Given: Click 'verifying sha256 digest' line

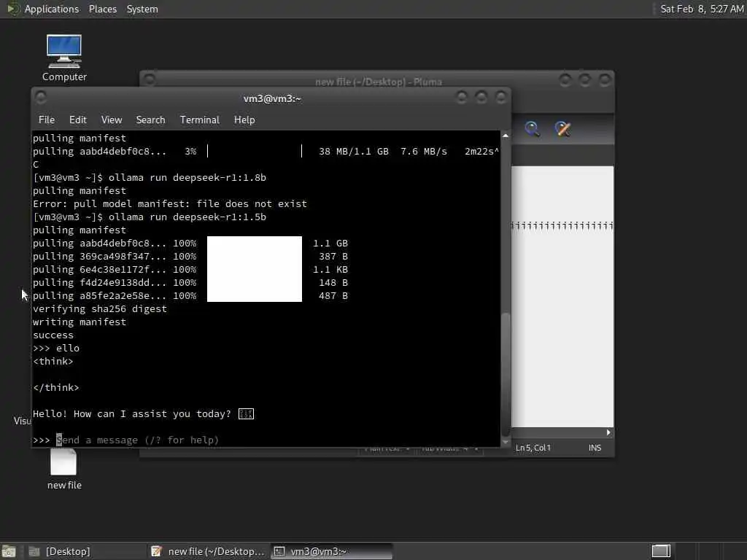Looking at the screenshot, I should 99,309.
